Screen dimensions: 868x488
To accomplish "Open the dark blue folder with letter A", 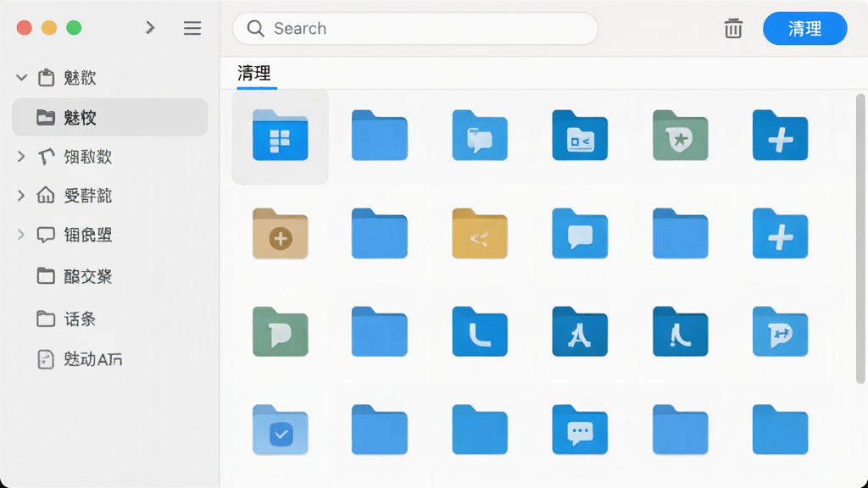I will 580,332.
